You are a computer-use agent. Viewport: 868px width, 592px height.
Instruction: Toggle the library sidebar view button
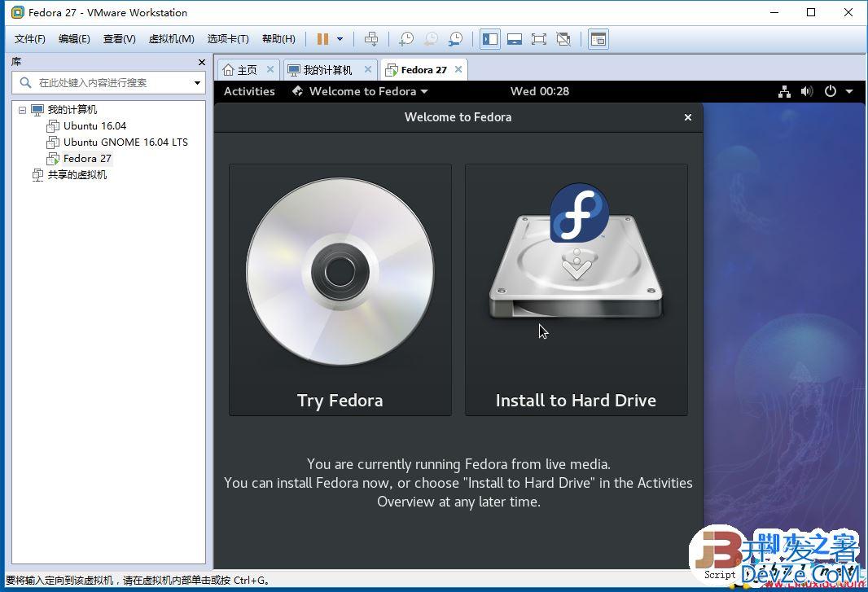pyautogui.click(x=490, y=39)
